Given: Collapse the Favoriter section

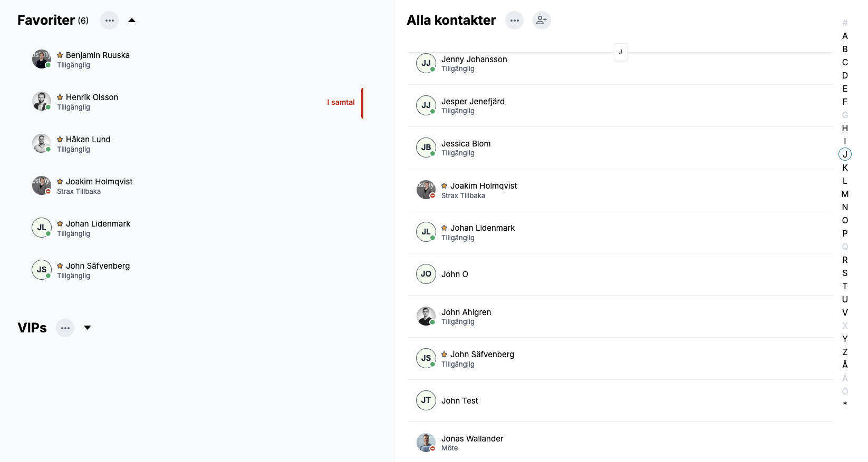Looking at the screenshot, I should click(132, 21).
